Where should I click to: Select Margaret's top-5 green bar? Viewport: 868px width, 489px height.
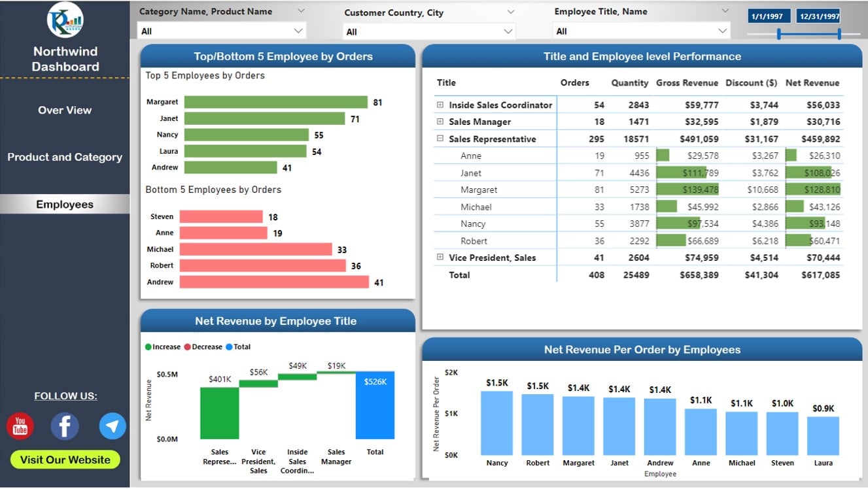276,102
